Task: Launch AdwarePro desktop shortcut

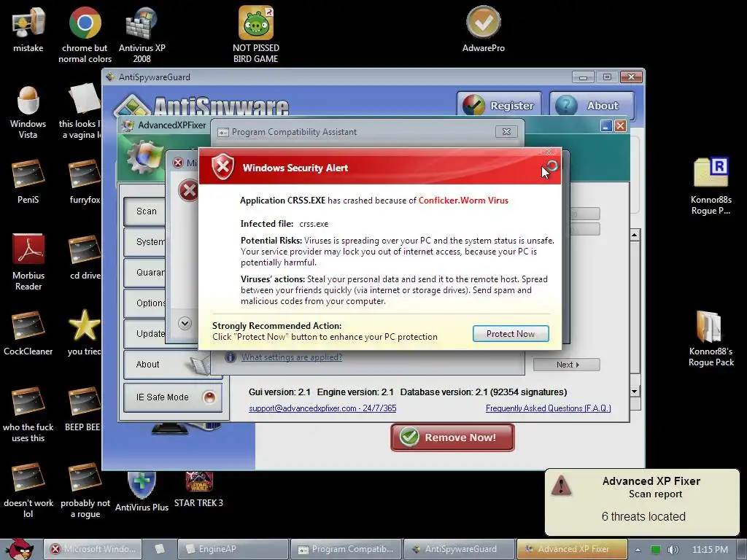Action: click(x=483, y=28)
